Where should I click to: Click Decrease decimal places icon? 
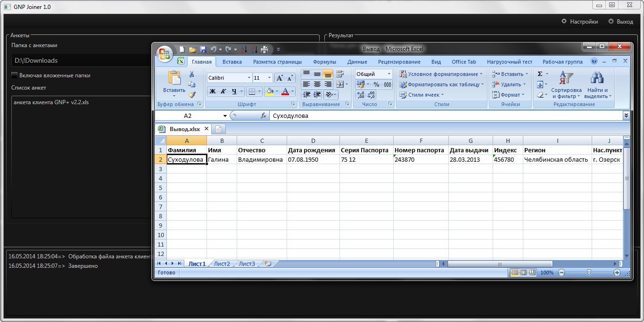pyautogui.click(x=372, y=95)
